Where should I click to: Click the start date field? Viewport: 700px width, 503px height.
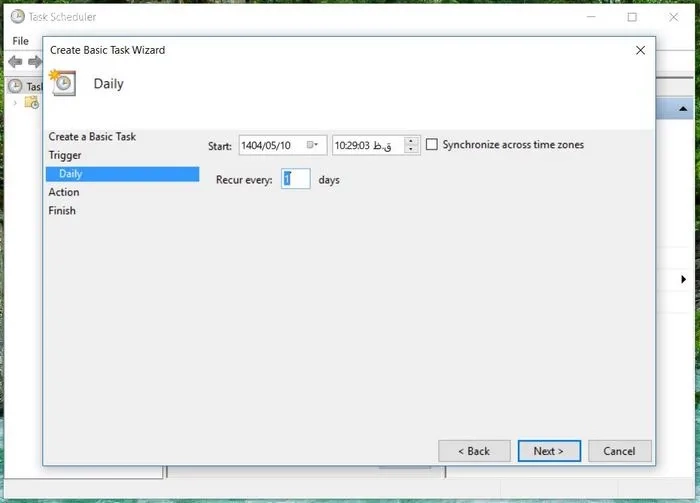[272, 145]
